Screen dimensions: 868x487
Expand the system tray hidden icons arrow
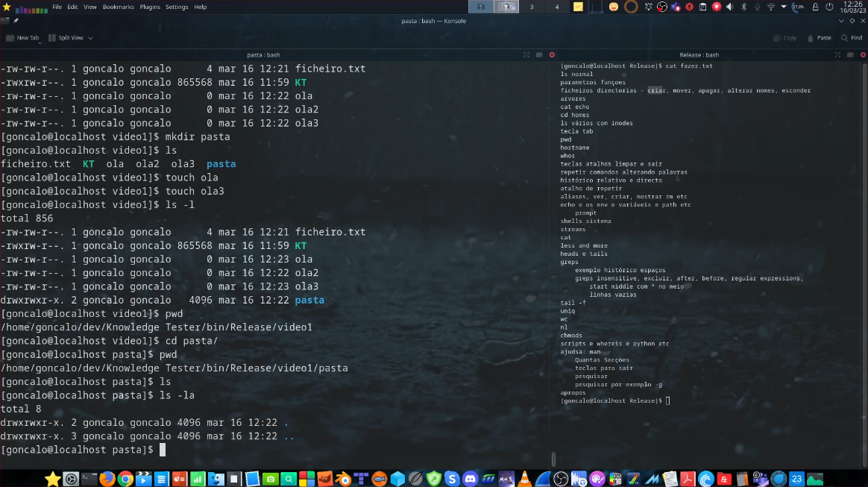tap(784, 7)
